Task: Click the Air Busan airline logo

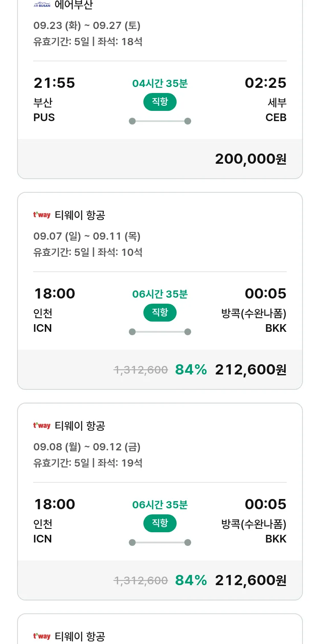Action: (42, 5)
